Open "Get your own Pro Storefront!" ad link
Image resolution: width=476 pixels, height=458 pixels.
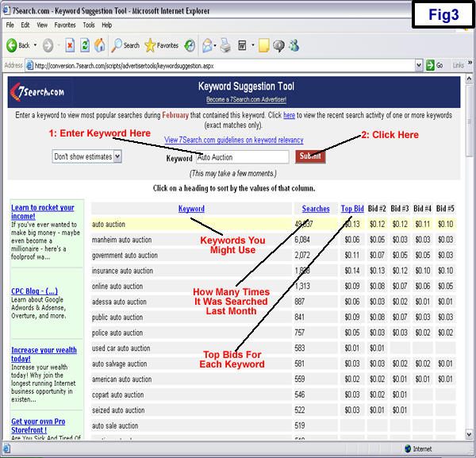[38, 425]
